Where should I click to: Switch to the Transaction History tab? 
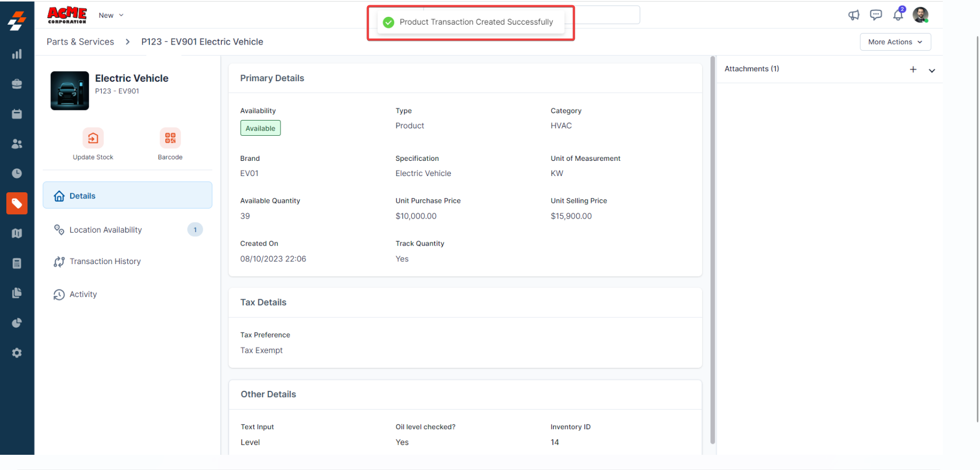(x=105, y=261)
